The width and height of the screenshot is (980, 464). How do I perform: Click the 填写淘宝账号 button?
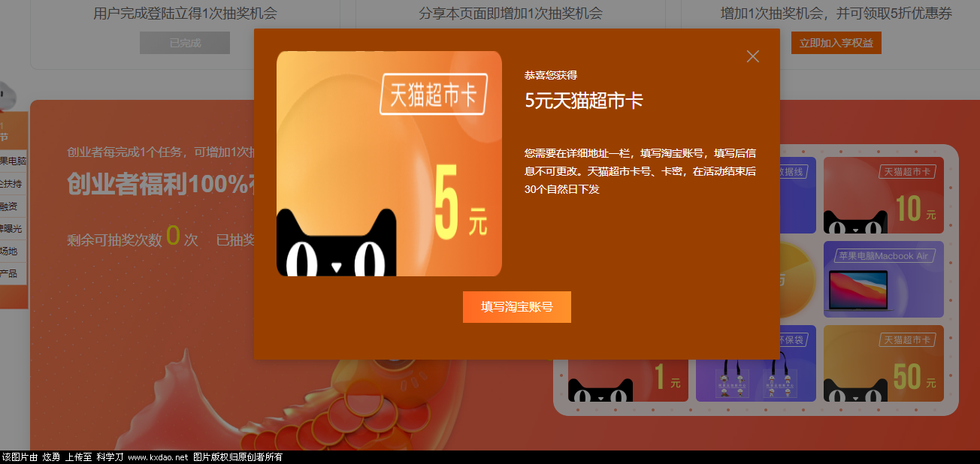tap(517, 307)
